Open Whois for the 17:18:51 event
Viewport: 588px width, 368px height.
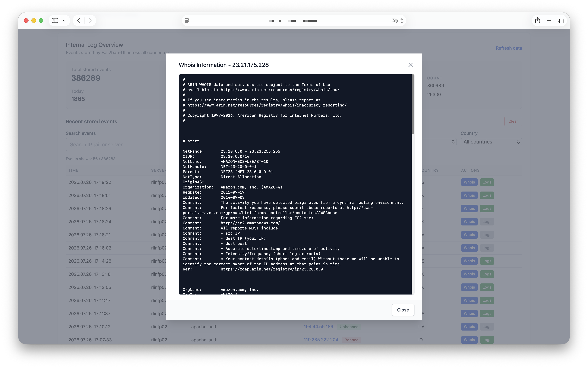pos(469,195)
